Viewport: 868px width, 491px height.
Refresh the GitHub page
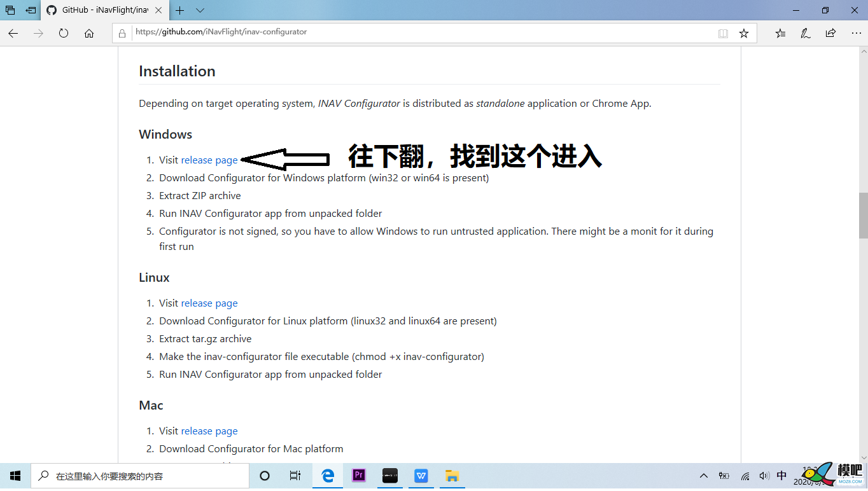(64, 33)
